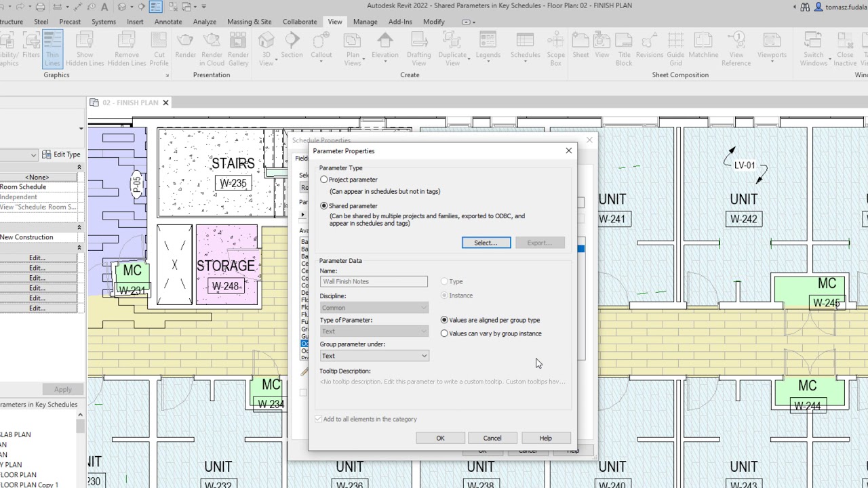Click the Scope Box tool
The width and height of the screenshot is (868, 488).
pos(556,49)
